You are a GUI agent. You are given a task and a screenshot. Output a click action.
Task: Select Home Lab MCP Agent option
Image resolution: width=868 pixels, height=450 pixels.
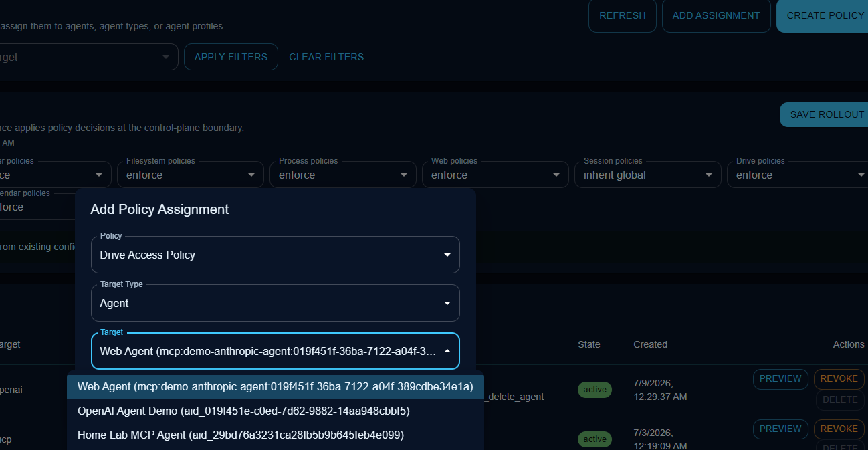(276, 435)
